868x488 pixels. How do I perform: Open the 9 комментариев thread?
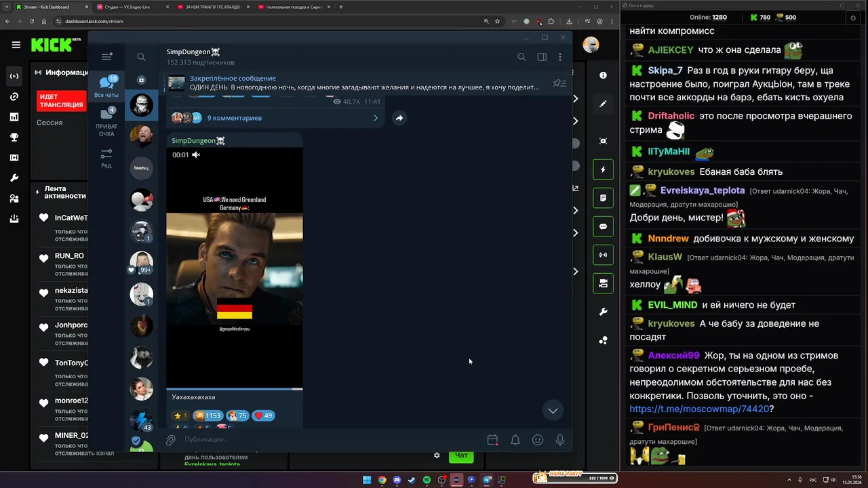pos(275,118)
